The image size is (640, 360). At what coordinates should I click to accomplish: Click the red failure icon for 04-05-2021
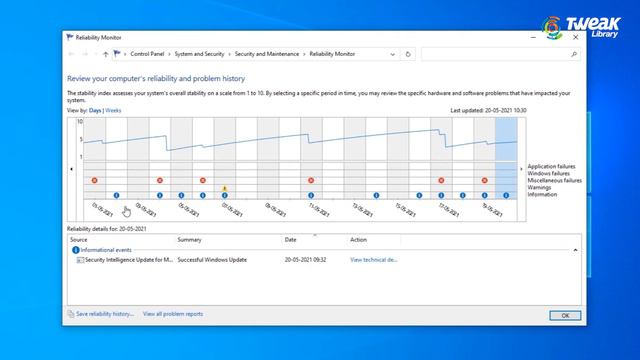pyautogui.click(x=160, y=180)
